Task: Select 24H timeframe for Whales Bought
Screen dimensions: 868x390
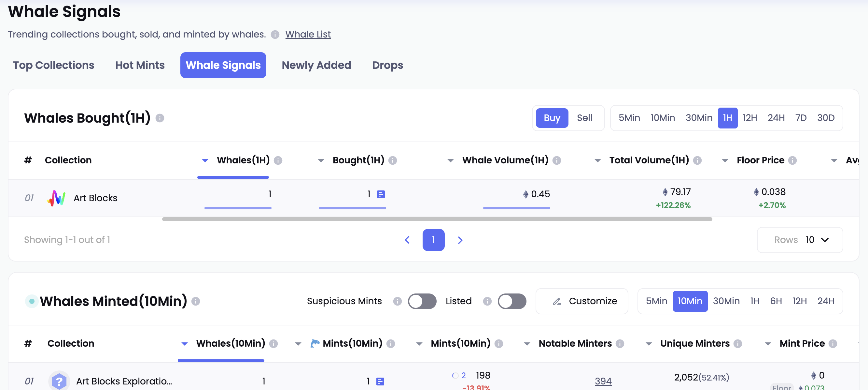Action: point(776,118)
